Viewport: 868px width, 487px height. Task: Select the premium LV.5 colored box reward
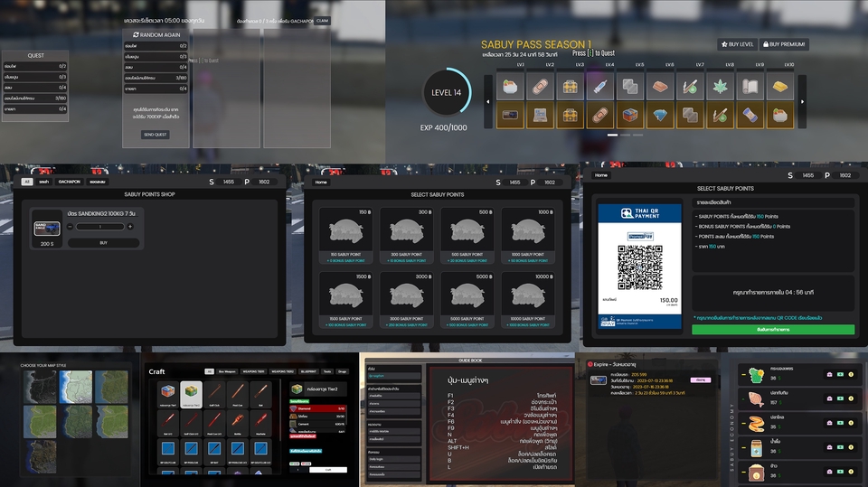pos(630,115)
